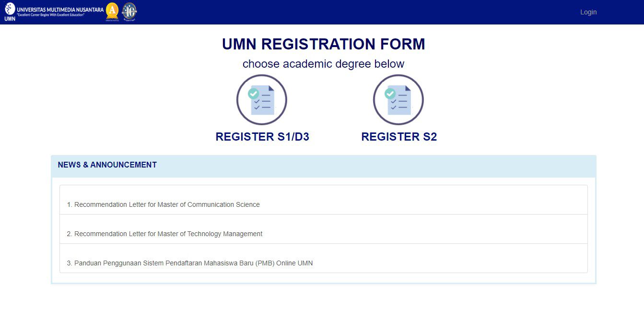The height and width of the screenshot is (311, 644).
Task: Click the 16th anniversary badge icon
Action: click(x=129, y=11)
